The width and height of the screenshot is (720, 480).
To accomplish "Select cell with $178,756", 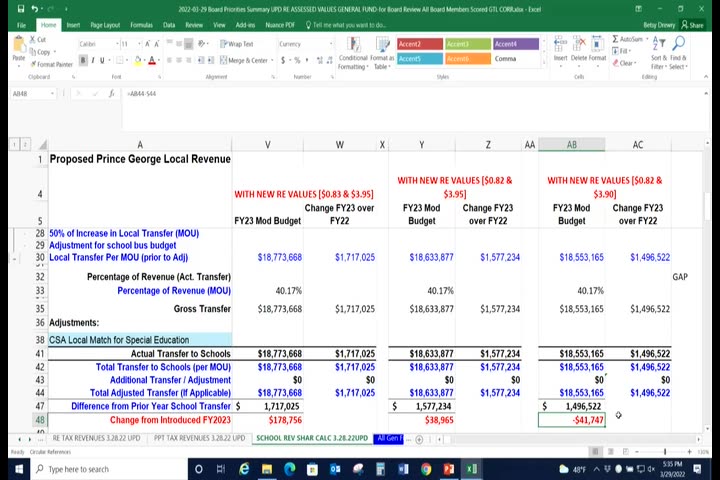I will [268, 420].
